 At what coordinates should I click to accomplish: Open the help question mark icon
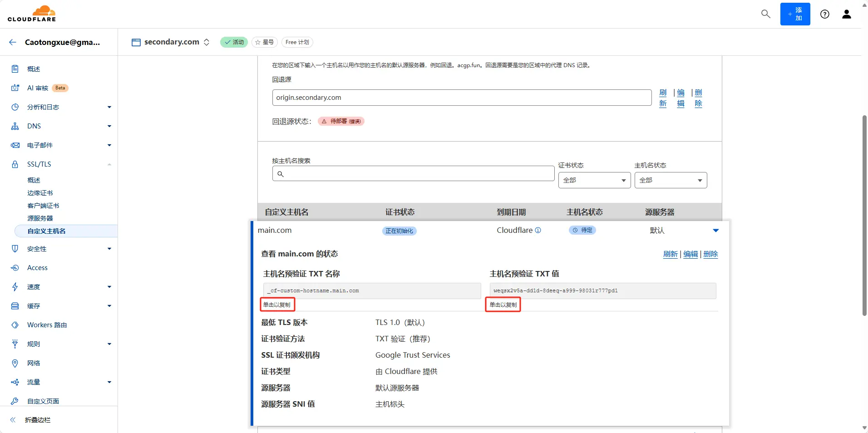[825, 14]
